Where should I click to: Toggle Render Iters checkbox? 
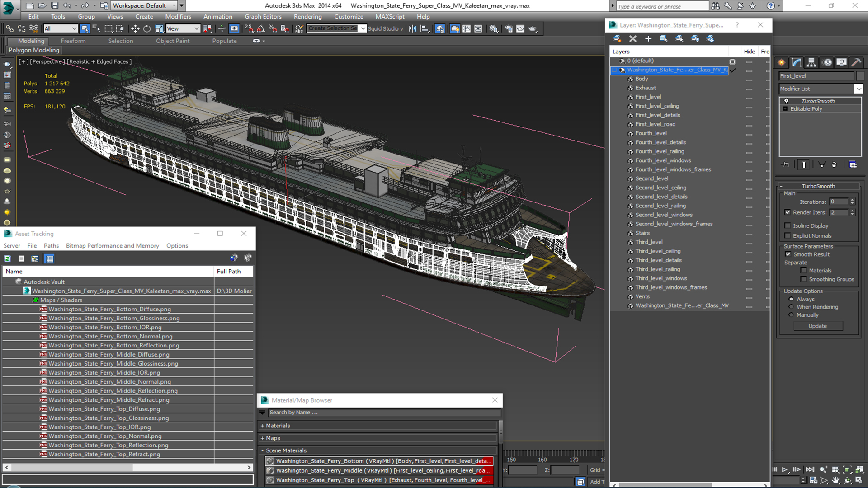coord(788,212)
